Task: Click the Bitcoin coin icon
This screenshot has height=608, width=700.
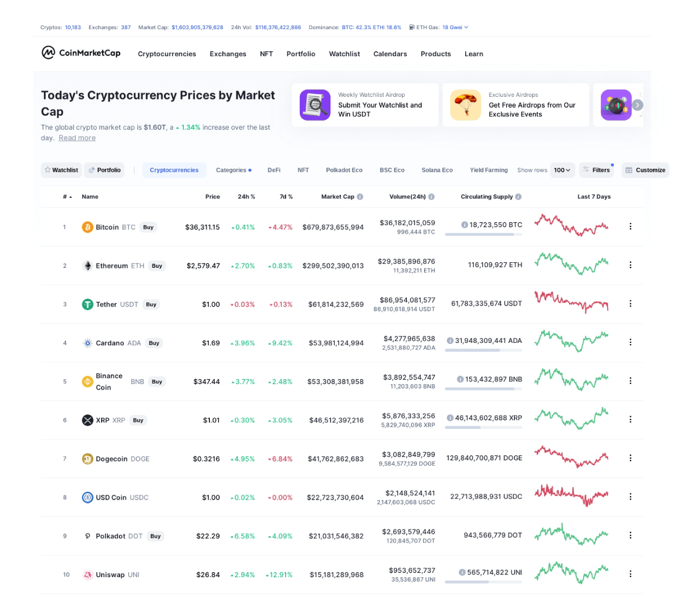Action: click(x=87, y=227)
